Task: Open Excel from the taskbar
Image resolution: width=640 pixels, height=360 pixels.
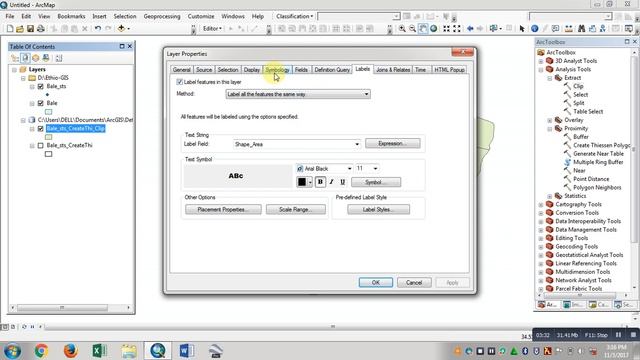Action: pos(99,351)
